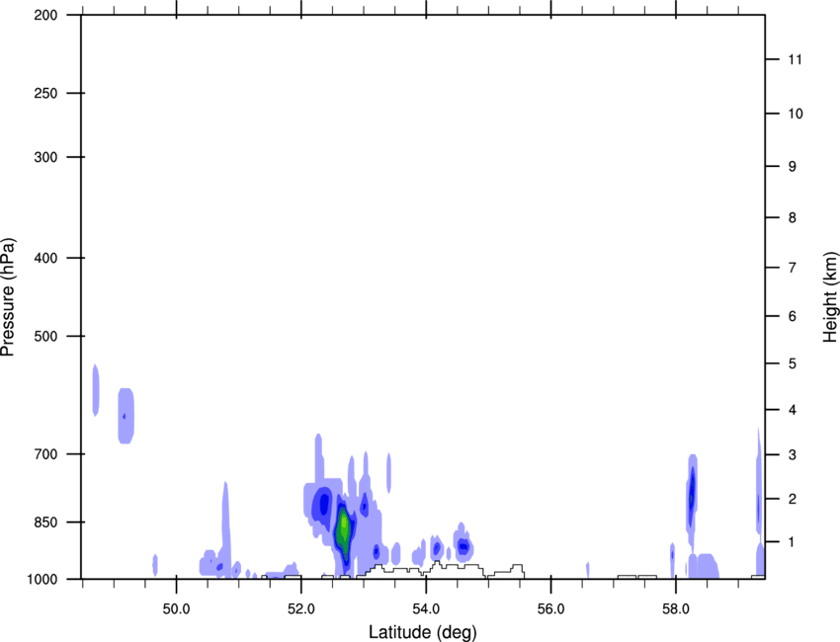Click the 54.0 latitude tick label
The image size is (840, 642).
(x=427, y=609)
